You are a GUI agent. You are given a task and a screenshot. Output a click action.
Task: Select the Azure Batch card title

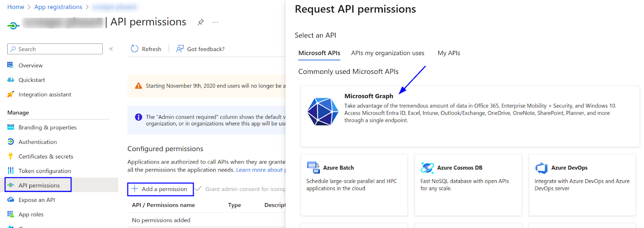339,168
